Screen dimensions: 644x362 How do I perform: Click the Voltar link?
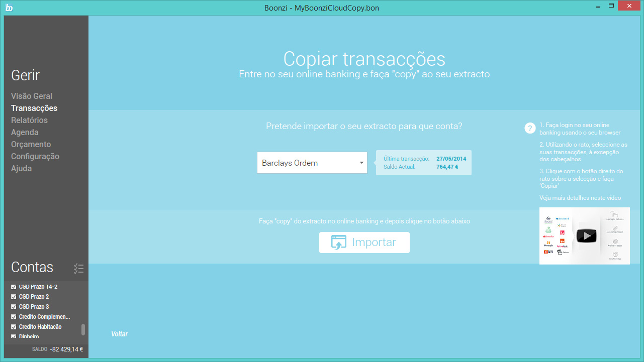pyautogui.click(x=120, y=334)
